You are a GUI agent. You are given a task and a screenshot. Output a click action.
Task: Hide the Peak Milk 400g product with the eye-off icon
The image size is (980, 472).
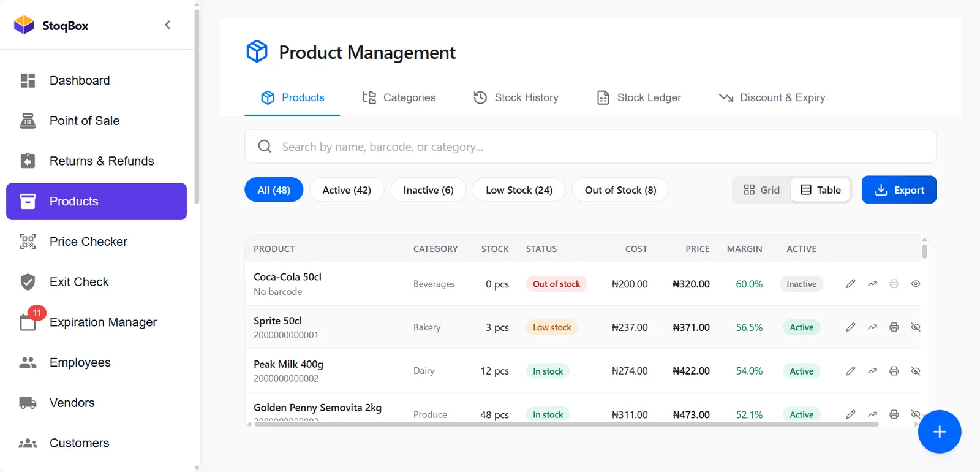point(916,371)
